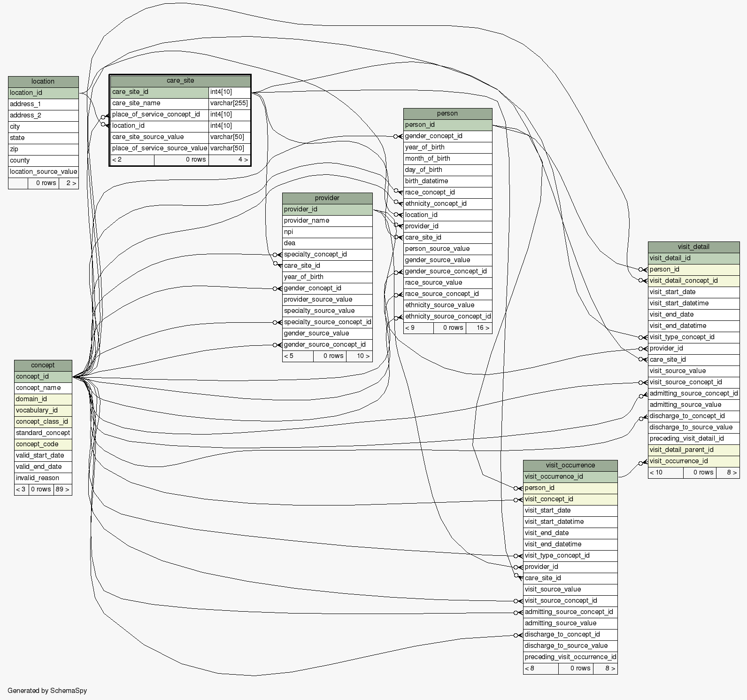Image resolution: width=747 pixels, height=700 pixels.
Task: Click npi column in provider table
Action: [327, 232]
